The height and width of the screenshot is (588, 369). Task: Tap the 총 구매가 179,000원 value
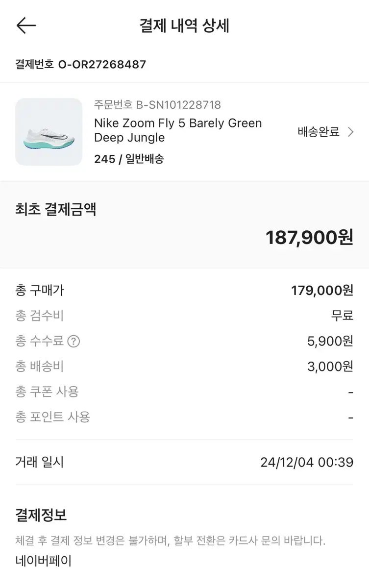tap(322, 290)
